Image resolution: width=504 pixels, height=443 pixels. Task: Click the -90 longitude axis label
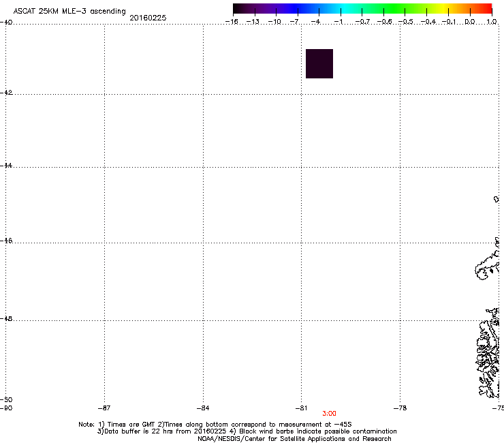click(x=6, y=408)
